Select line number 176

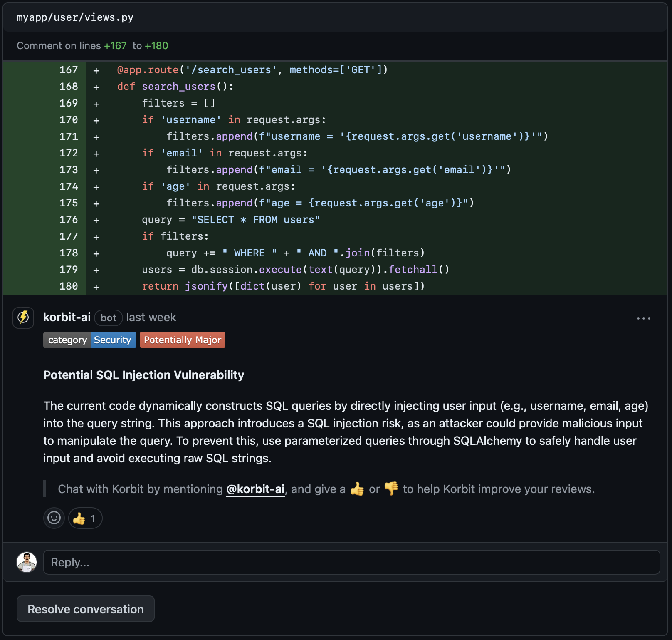coord(69,220)
